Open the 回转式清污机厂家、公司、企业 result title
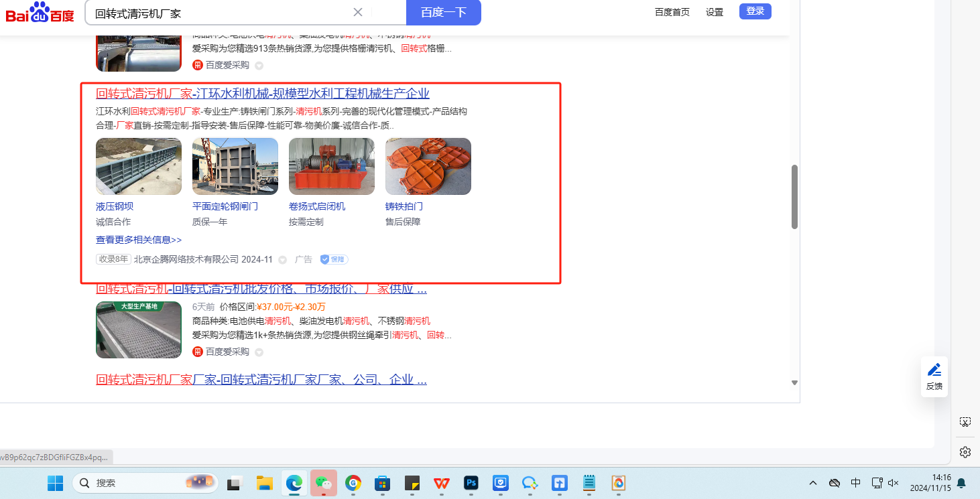The image size is (980, 499). pos(261,380)
